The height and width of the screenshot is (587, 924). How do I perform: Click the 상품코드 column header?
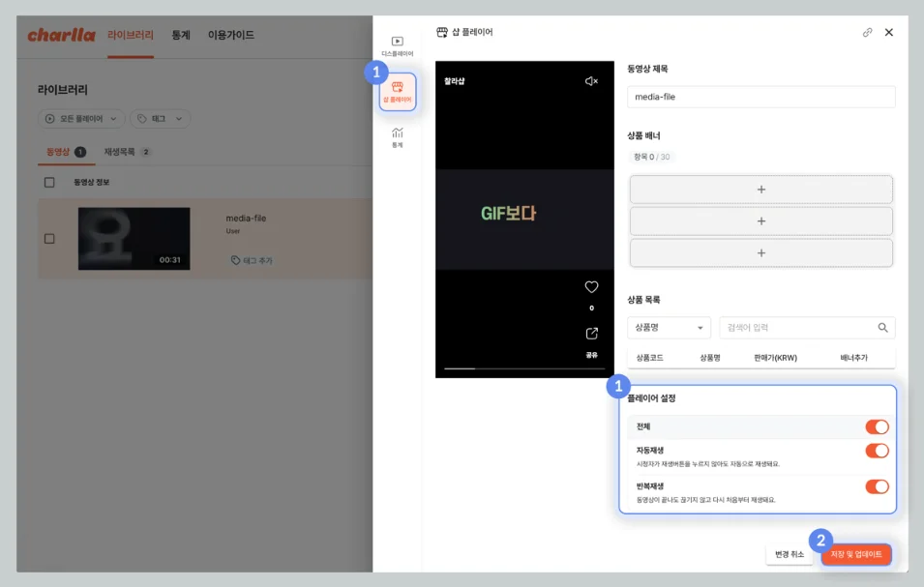coord(649,358)
